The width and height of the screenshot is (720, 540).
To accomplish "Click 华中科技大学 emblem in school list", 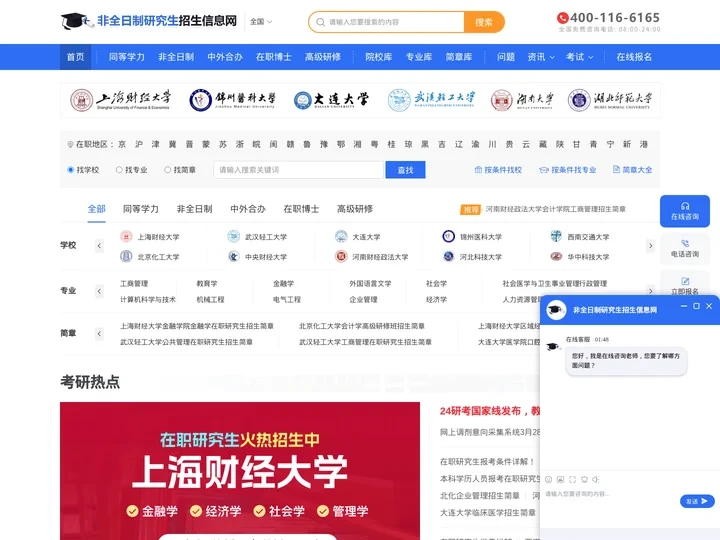I will point(556,257).
